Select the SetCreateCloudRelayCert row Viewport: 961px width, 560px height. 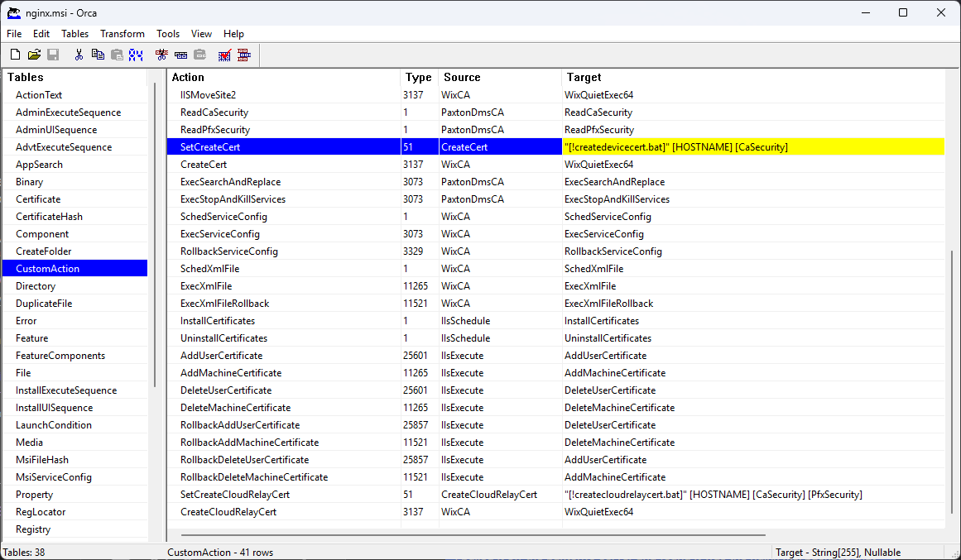(x=235, y=495)
